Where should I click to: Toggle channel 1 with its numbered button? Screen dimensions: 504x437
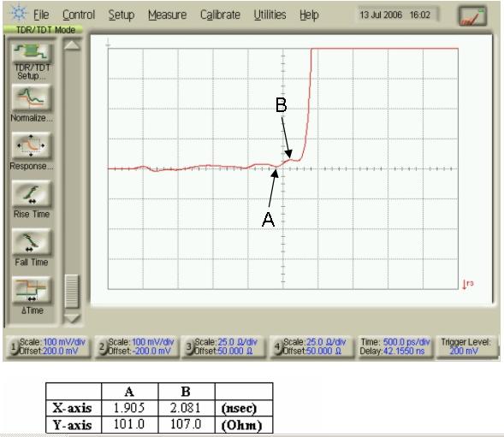click(x=14, y=346)
